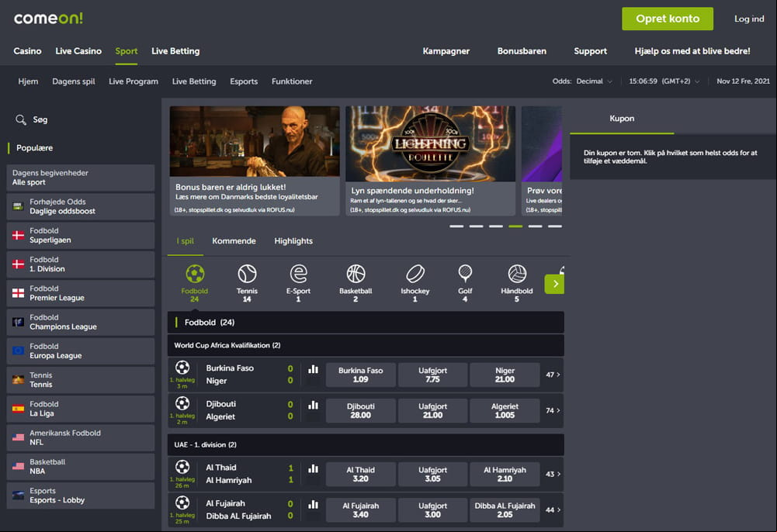Click the Esports Lobby icon in sidebar
Image resolution: width=777 pixels, height=532 pixels.
(x=19, y=496)
